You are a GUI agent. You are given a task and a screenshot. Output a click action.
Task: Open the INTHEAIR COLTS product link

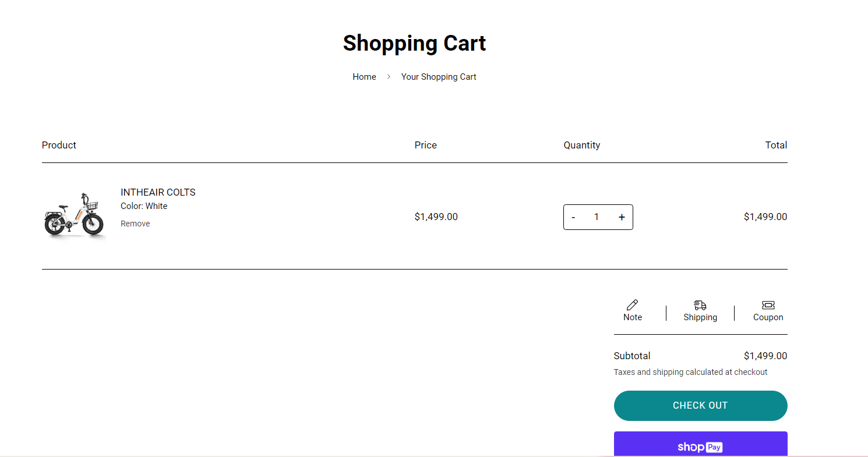[158, 192]
